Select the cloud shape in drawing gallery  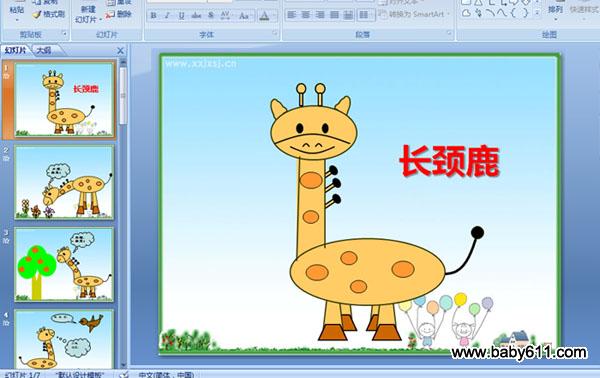tap(466, 13)
